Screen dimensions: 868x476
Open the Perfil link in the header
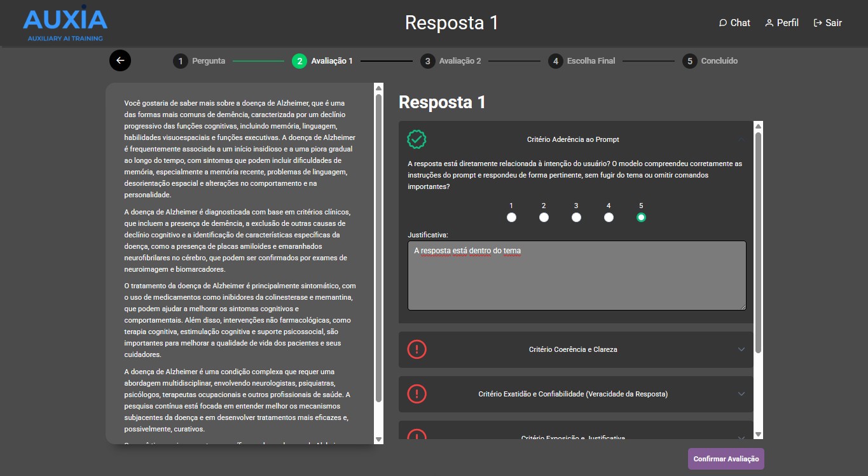782,23
